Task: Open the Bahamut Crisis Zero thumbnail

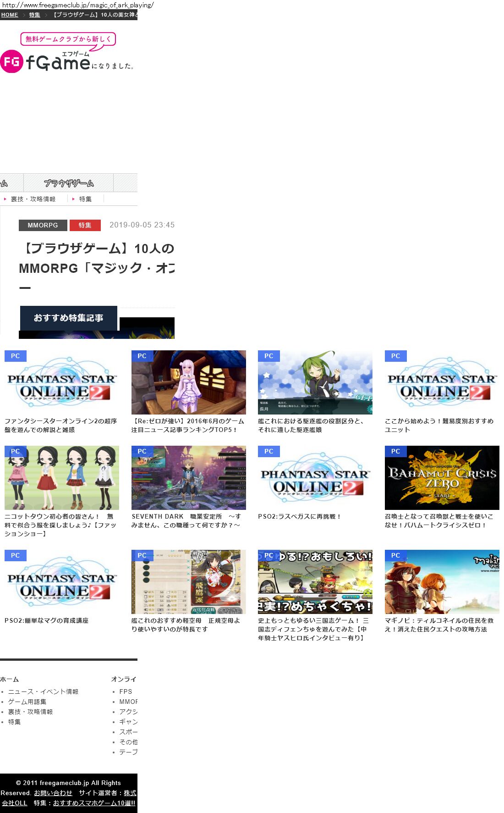Action: coord(442,478)
